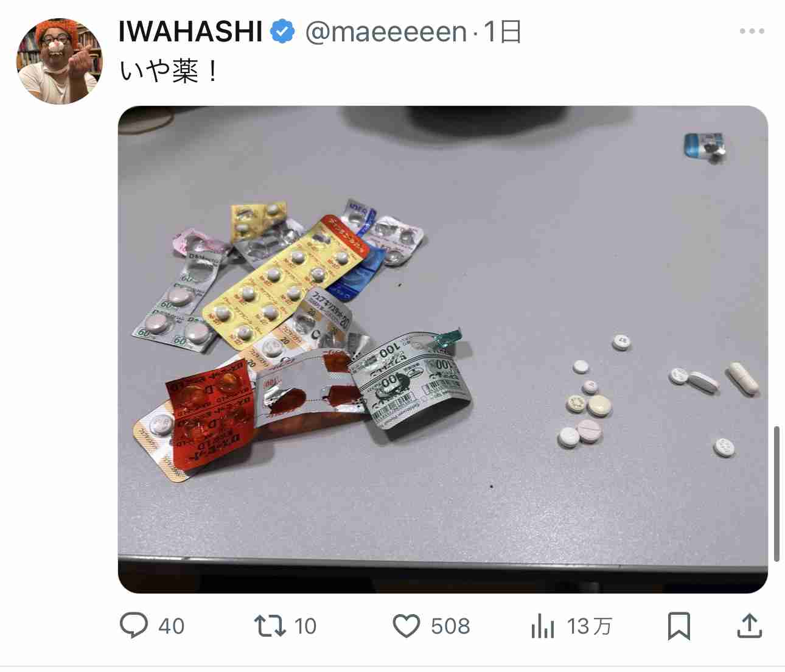785x672 pixels.
Task: Tap the 13万 view count
Action: coord(589,626)
